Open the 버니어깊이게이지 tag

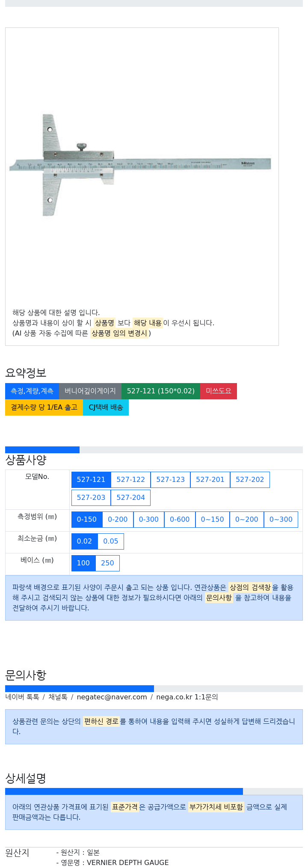[90, 391]
